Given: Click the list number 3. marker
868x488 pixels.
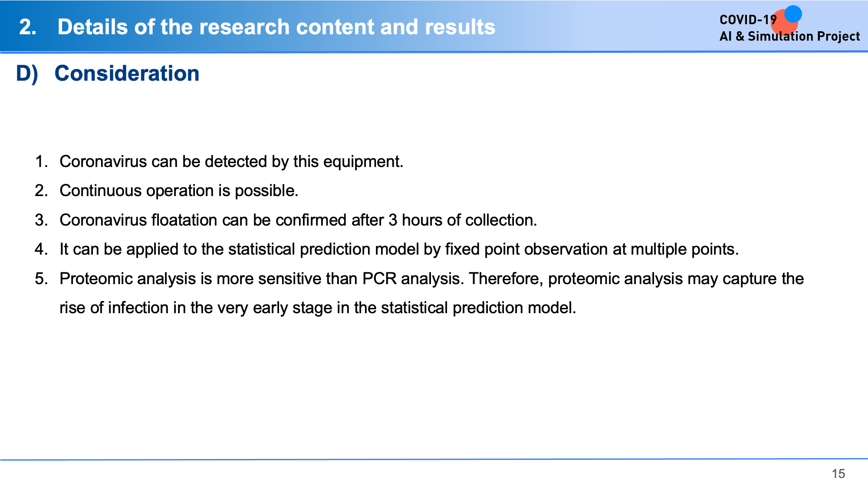Looking at the screenshot, I should (x=42, y=220).
